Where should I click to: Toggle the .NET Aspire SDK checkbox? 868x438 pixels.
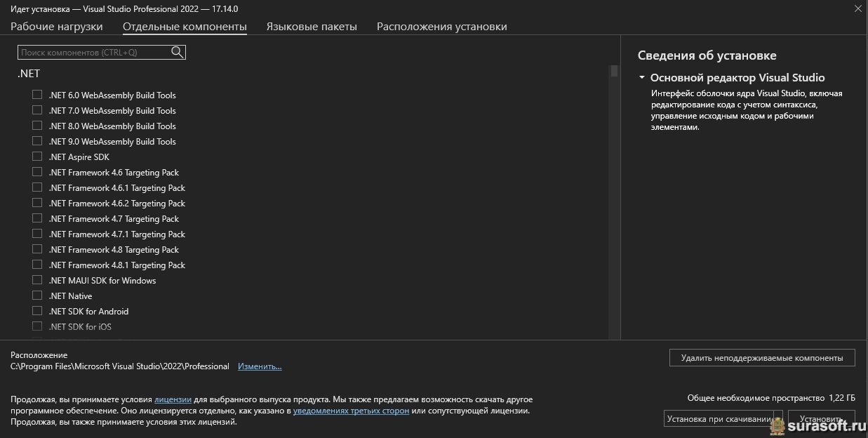tap(37, 157)
